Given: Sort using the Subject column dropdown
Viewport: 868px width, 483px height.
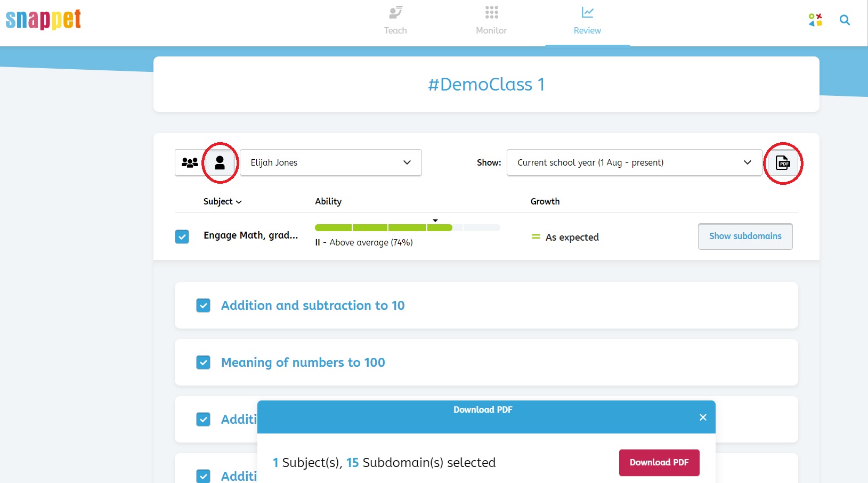Looking at the screenshot, I should point(222,201).
